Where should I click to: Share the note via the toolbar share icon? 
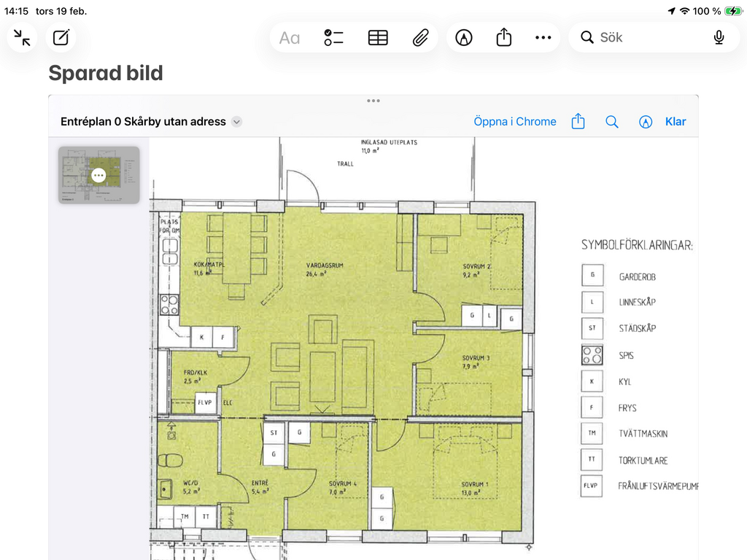504,38
